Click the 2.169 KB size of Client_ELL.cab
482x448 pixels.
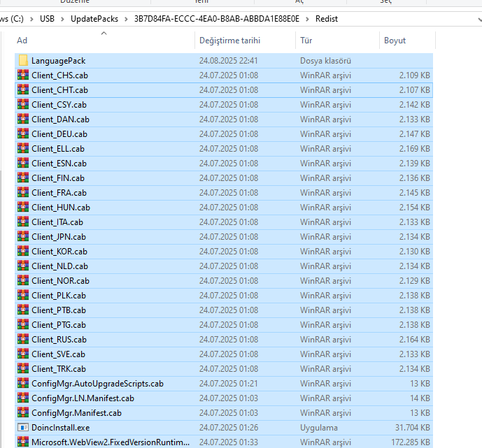pyautogui.click(x=415, y=149)
